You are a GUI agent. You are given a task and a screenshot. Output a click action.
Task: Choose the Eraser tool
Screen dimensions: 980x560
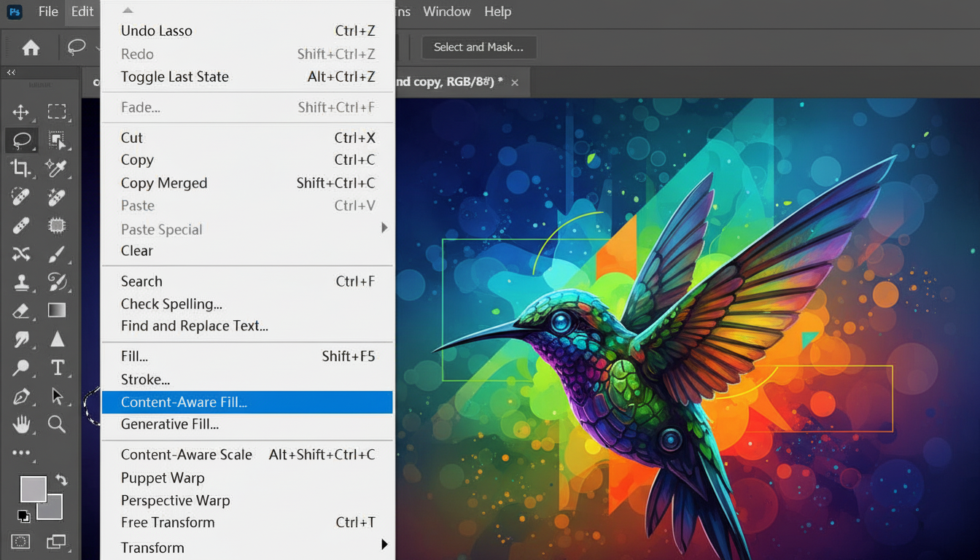click(20, 311)
